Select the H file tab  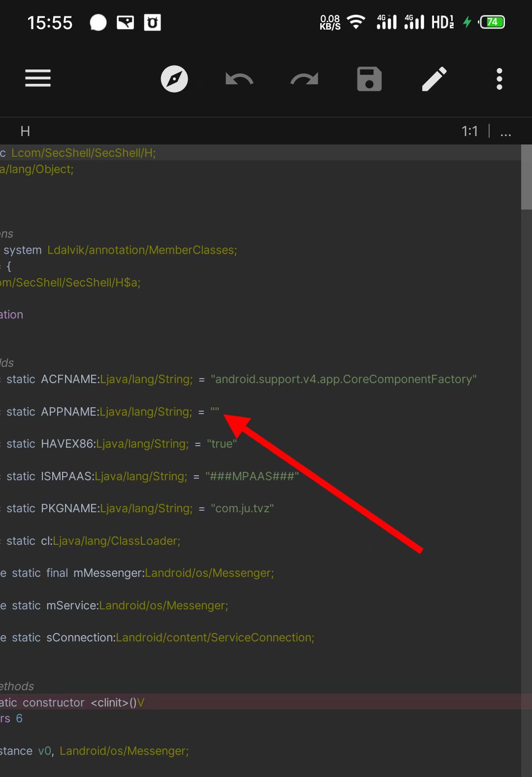(x=25, y=131)
